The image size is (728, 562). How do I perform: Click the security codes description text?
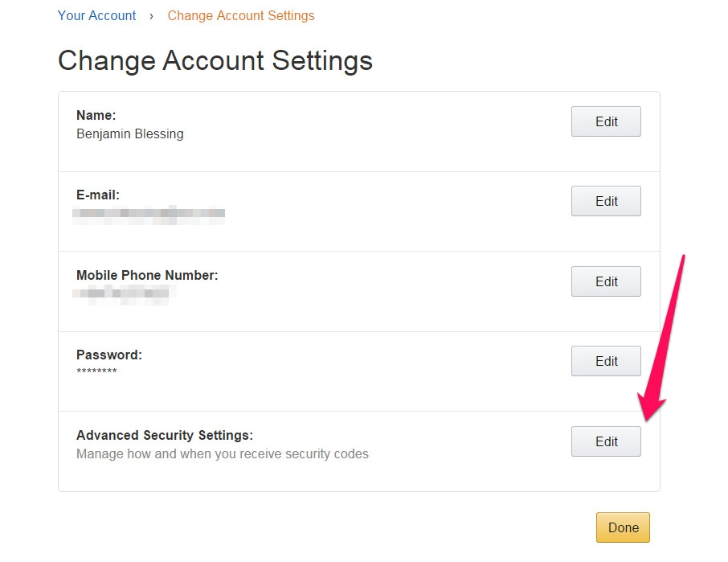pos(222,453)
